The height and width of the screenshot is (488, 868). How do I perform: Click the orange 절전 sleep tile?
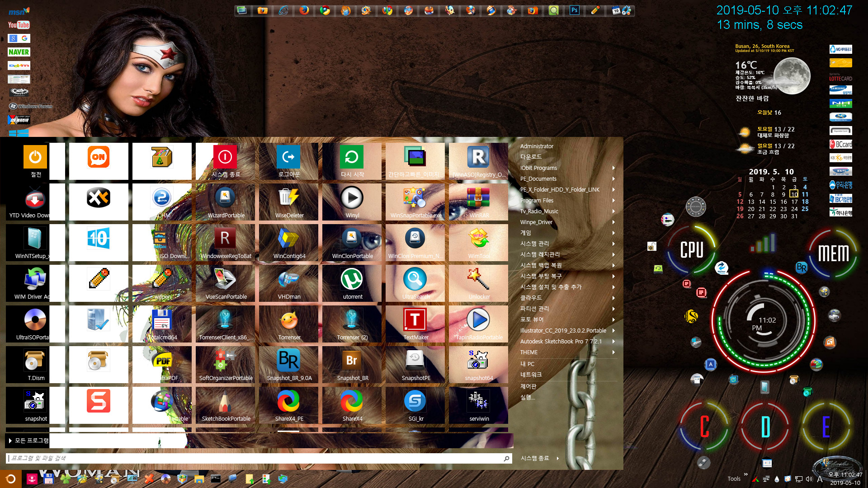tap(35, 161)
